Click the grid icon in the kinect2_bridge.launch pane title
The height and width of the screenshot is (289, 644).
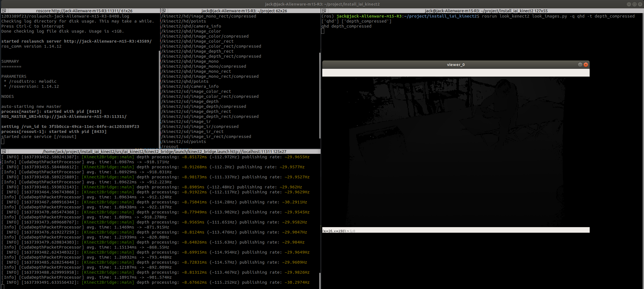4,151
